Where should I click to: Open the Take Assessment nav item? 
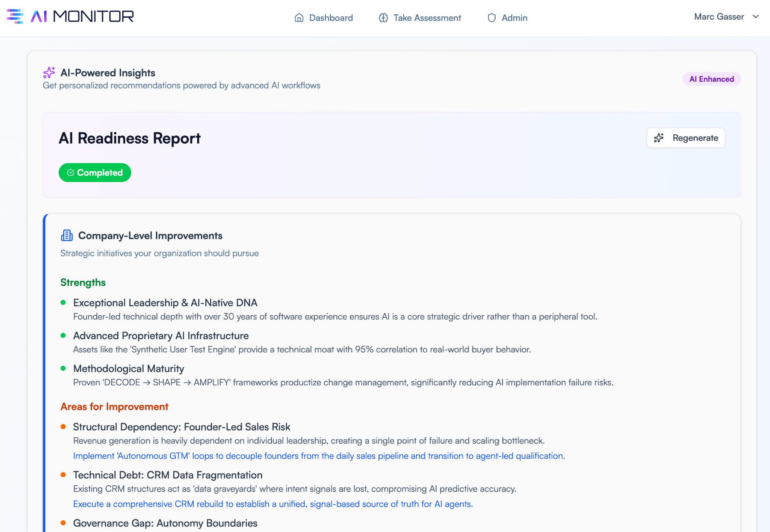coord(420,18)
